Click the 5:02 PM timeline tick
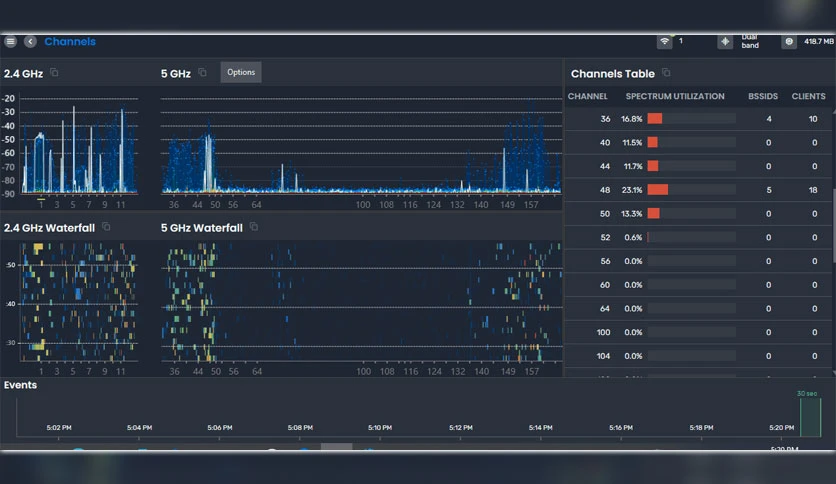The width and height of the screenshot is (836, 484). [x=59, y=428]
